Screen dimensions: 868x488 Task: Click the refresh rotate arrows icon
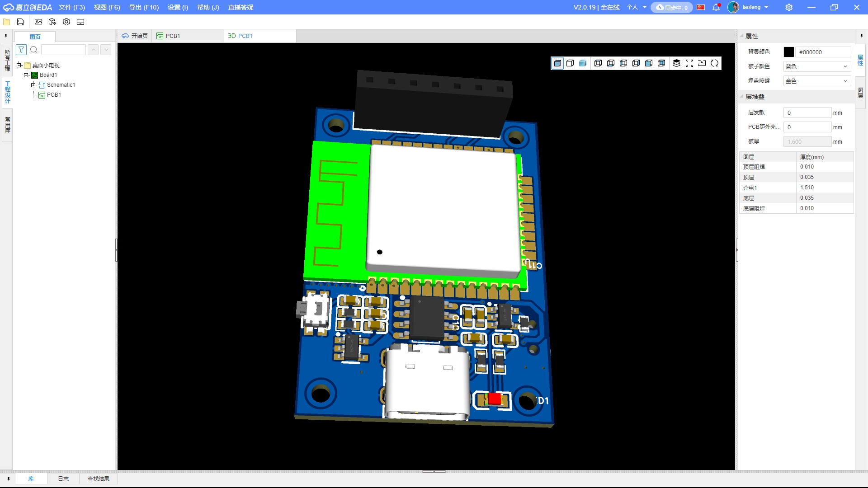click(714, 63)
